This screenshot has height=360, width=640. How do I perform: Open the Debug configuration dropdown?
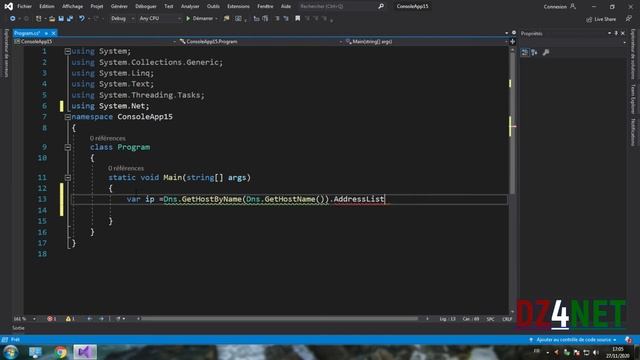122,19
